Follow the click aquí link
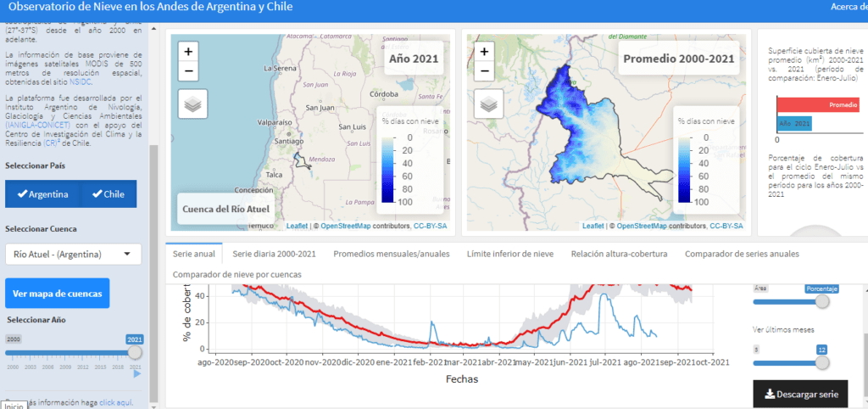Screen dimensions: 868x409 [x=116, y=403]
